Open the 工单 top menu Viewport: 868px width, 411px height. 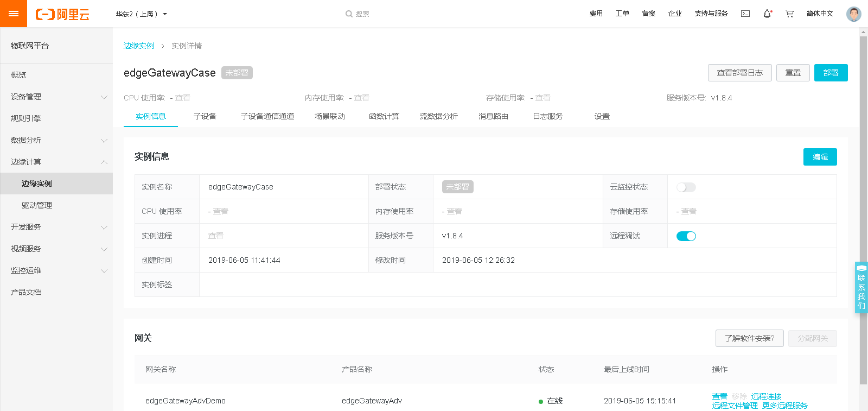coord(622,14)
